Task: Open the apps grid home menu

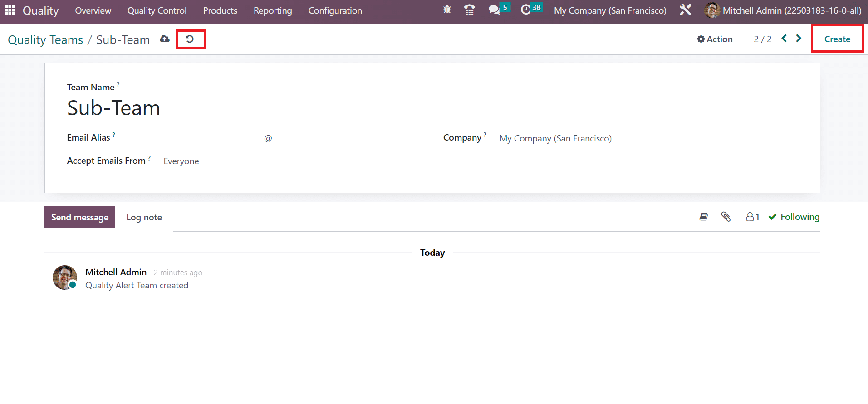Action: click(x=10, y=10)
